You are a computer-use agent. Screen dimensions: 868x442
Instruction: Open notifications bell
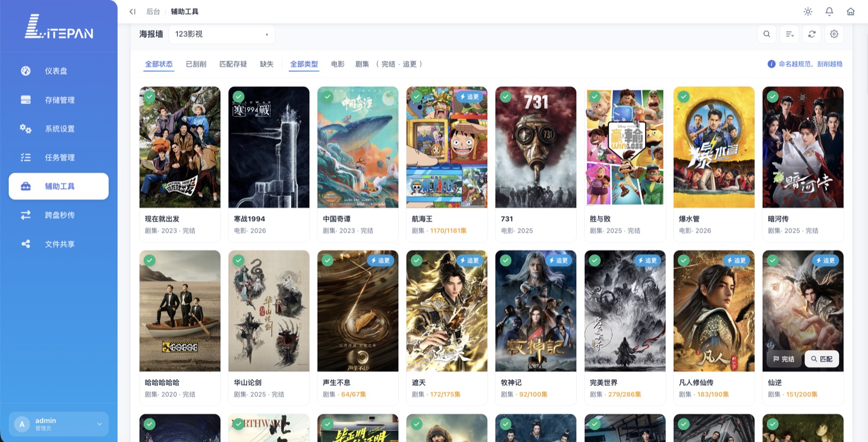point(829,11)
